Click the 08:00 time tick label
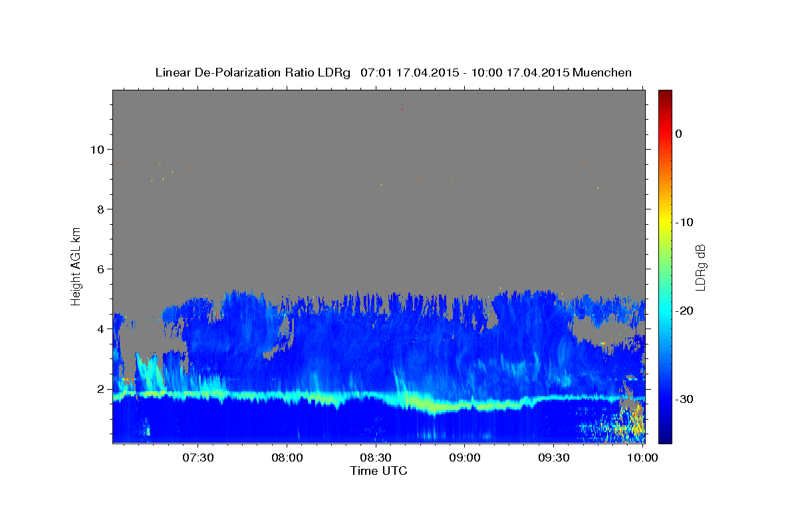The image size is (798, 532). [287, 458]
